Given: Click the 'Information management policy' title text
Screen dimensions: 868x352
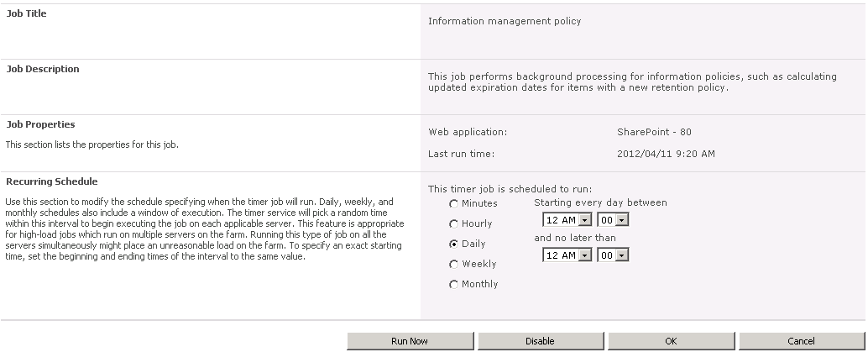Looking at the screenshot, I should pos(505,21).
